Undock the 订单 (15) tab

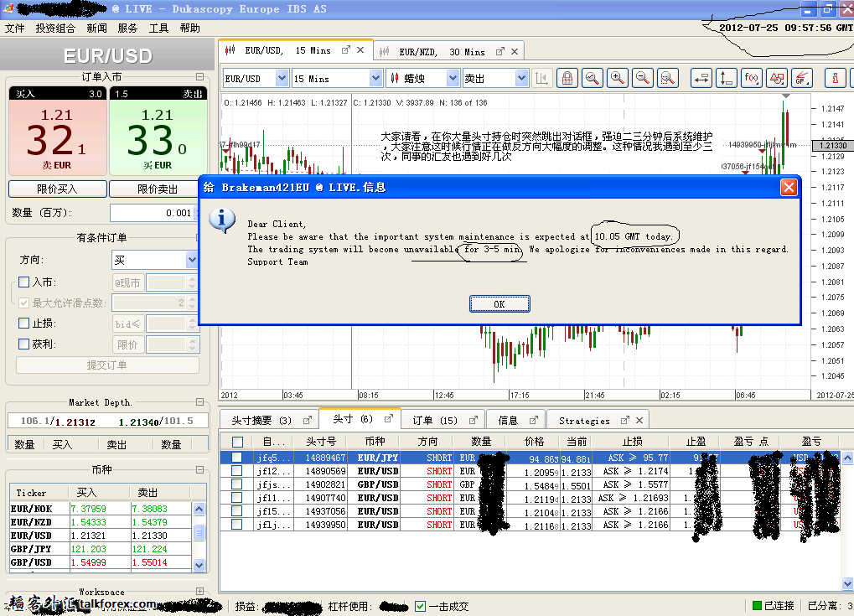tap(474, 421)
